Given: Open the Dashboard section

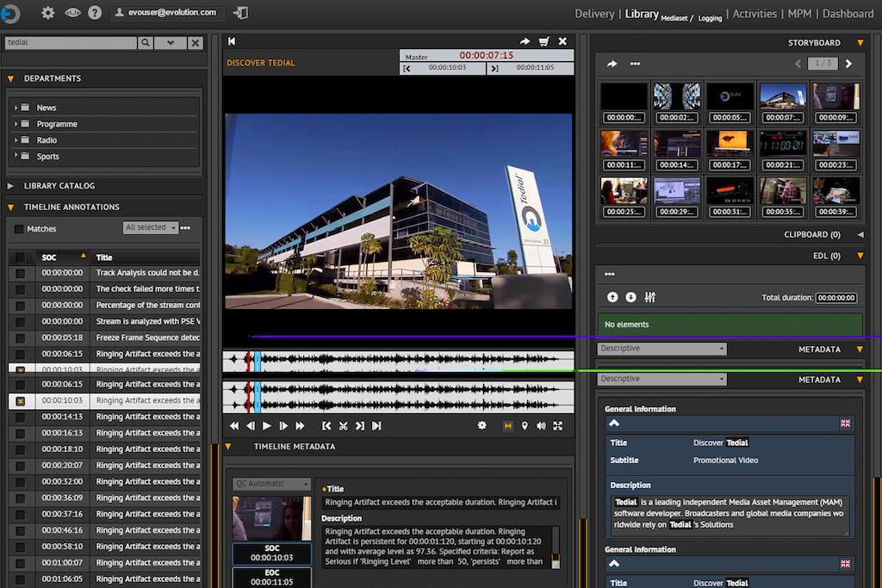Looking at the screenshot, I should point(848,14).
